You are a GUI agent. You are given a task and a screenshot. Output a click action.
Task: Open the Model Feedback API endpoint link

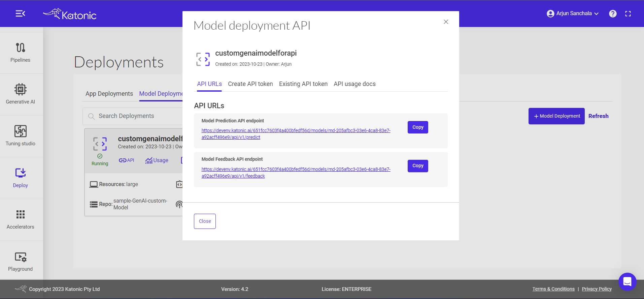click(296, 173)
